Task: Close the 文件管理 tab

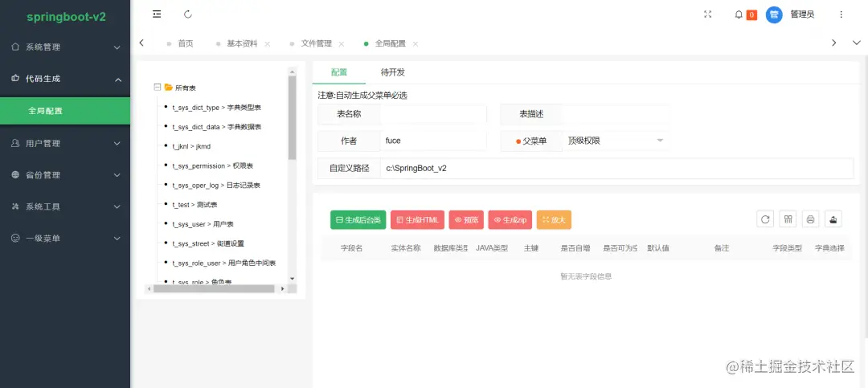Action: (342, 43)
